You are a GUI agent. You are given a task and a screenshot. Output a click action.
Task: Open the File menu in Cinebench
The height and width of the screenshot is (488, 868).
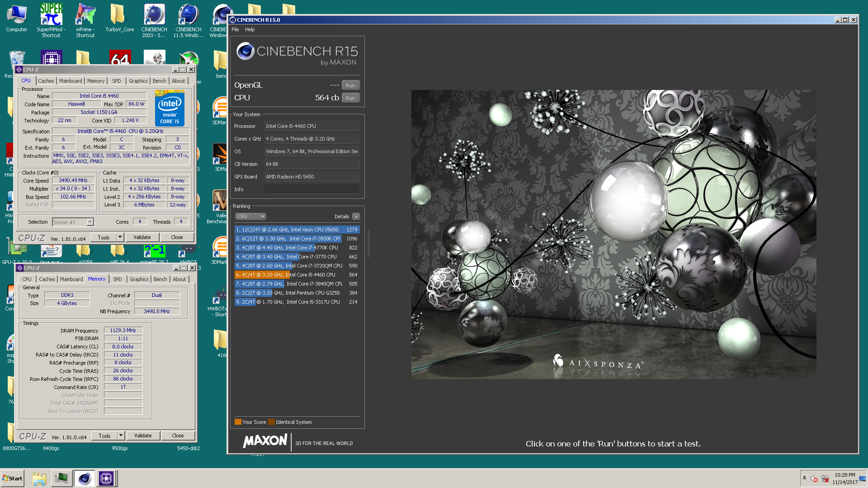(x=235, y=29)
